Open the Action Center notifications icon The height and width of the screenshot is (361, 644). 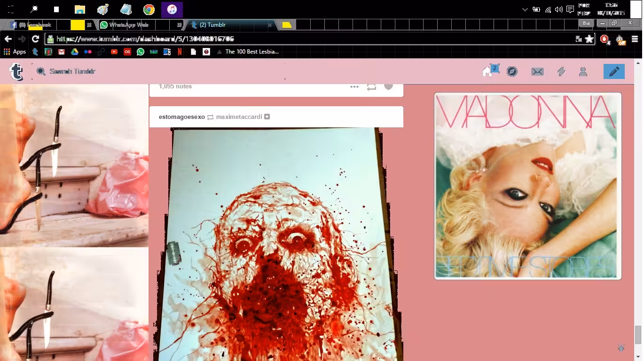[x=570, y=9]
